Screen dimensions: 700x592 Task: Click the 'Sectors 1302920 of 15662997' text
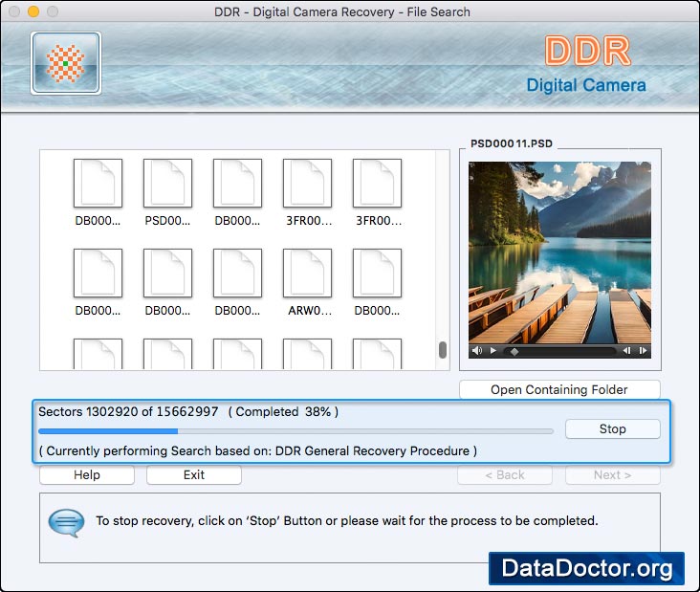click(128, 411)
